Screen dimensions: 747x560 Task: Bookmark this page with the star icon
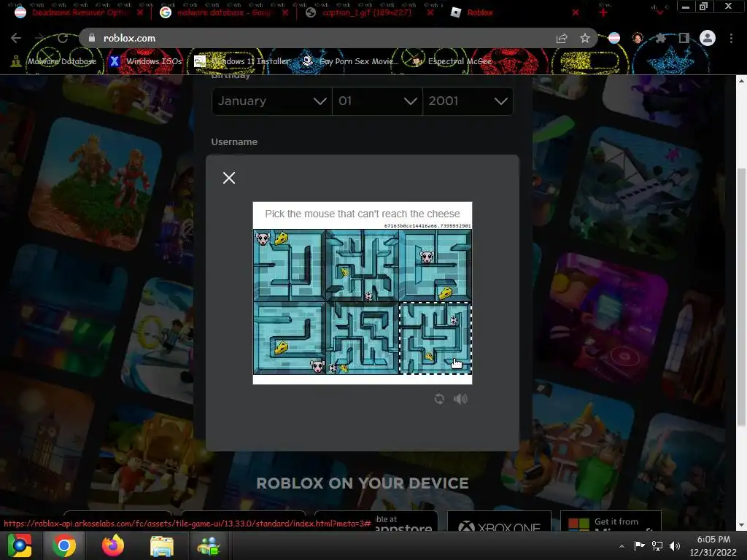[585, 38]
